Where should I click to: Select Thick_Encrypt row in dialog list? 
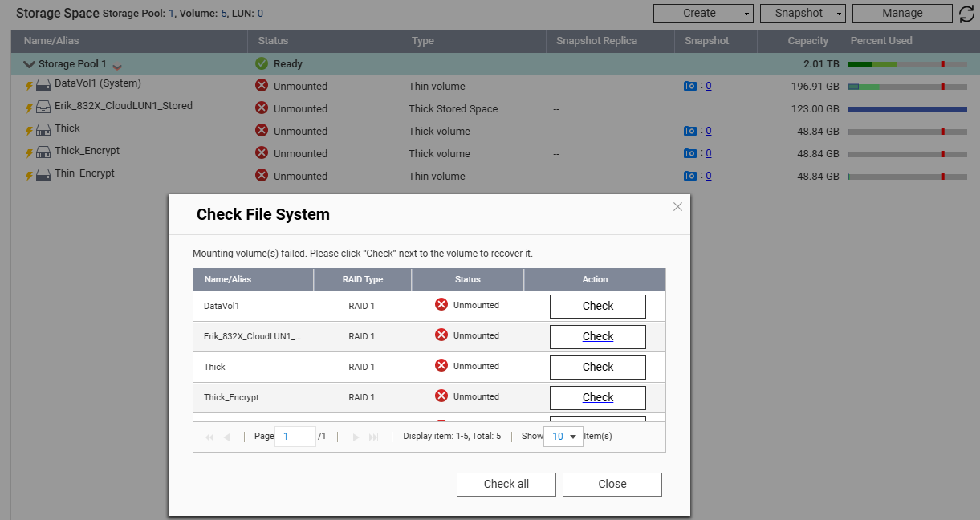(x=429, y=398)
